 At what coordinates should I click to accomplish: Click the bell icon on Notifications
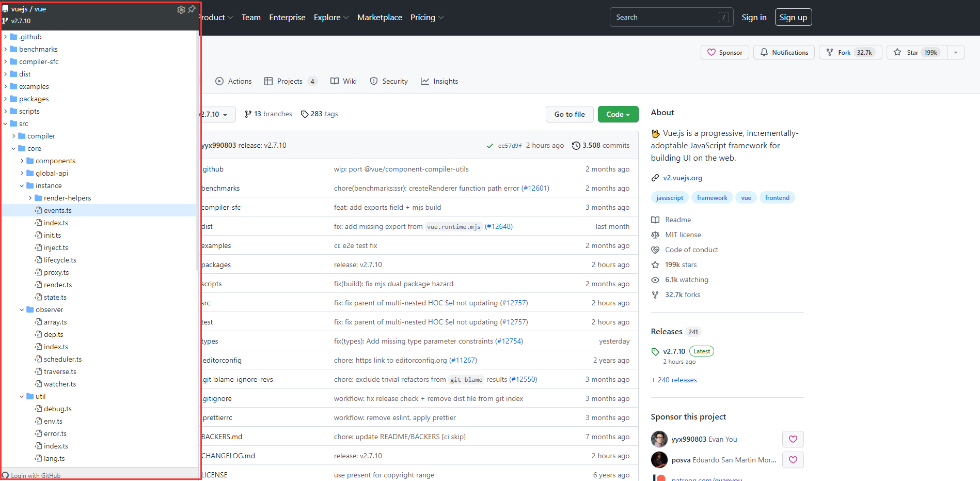764,52
